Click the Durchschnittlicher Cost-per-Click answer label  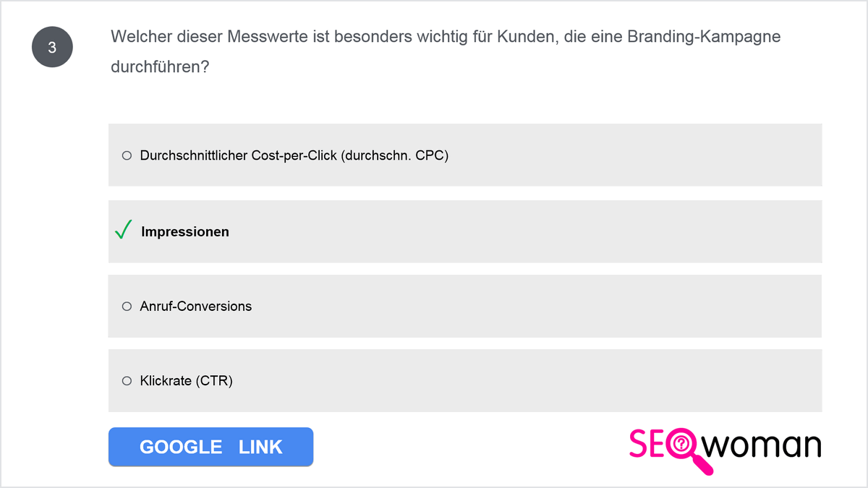[x=294, y=155]
